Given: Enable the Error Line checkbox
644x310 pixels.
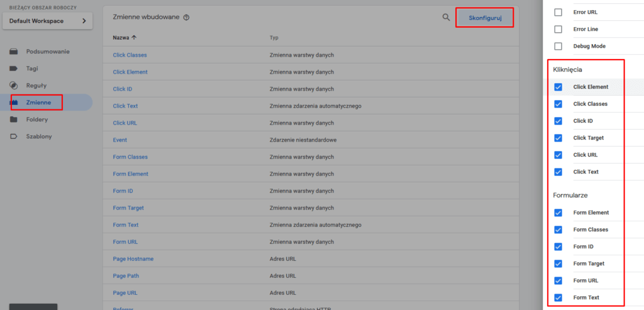Looking at the screenshot, I should click(558, 30).
